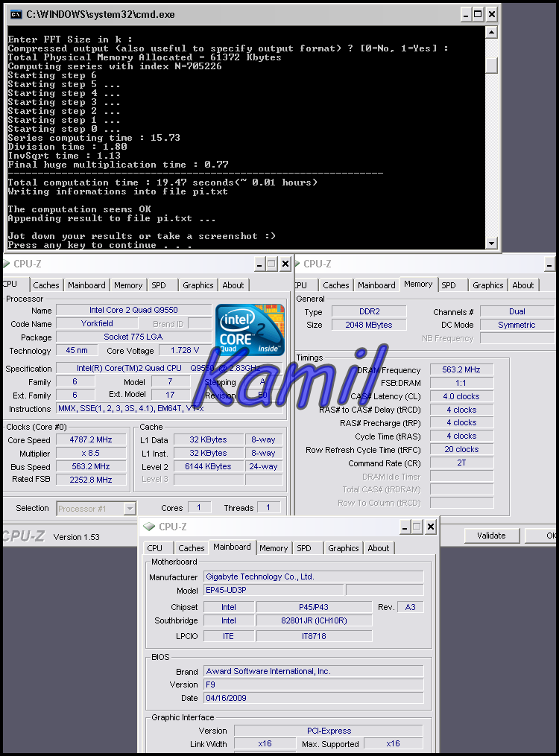559x756 pixels.
Task: Switch to Mainboard tab in left CPU-Z window
Action: point(86,285)
